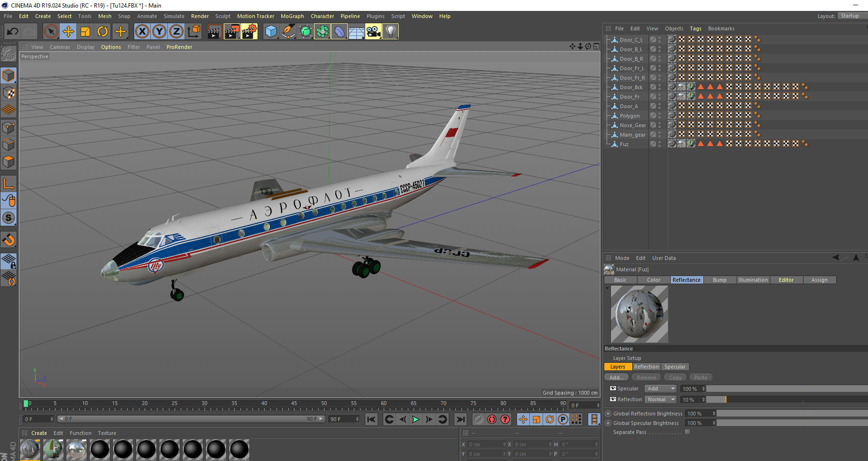
Task: Switch to the Reflectance material tab
Action: pos(686,280)
